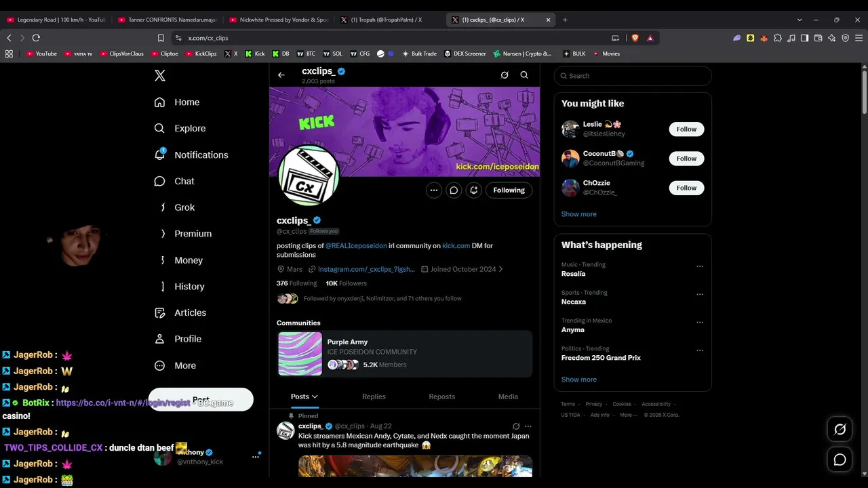Open the 376 Following list
Screen dimensions: 868x488
pos(296,283)
